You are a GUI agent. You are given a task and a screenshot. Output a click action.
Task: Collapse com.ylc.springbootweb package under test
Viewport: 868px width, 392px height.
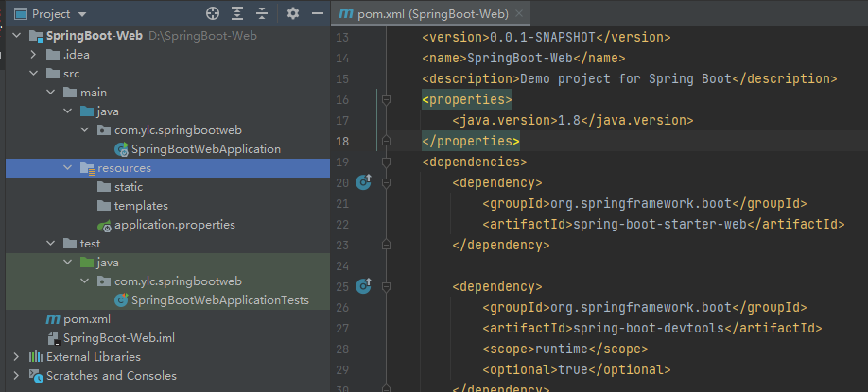pyautogui.click(x=85, y=281)
